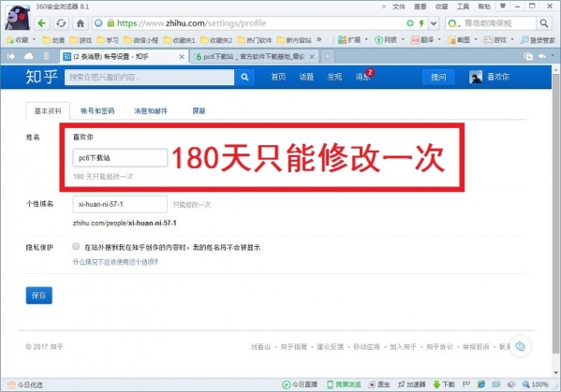
Task: Click the floating chat feedback icon
Action: (520, 346)
